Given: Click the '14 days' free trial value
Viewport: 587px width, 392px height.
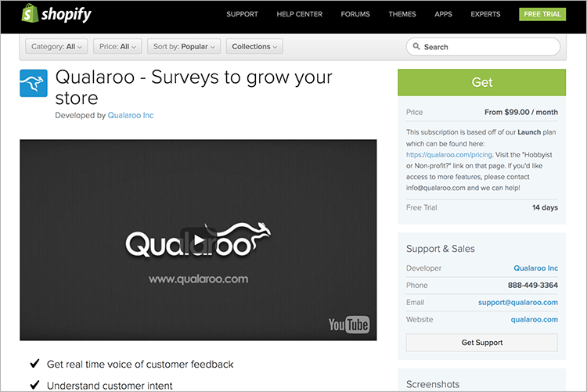Looking at the screenshot, I should [x=545, y=207].
